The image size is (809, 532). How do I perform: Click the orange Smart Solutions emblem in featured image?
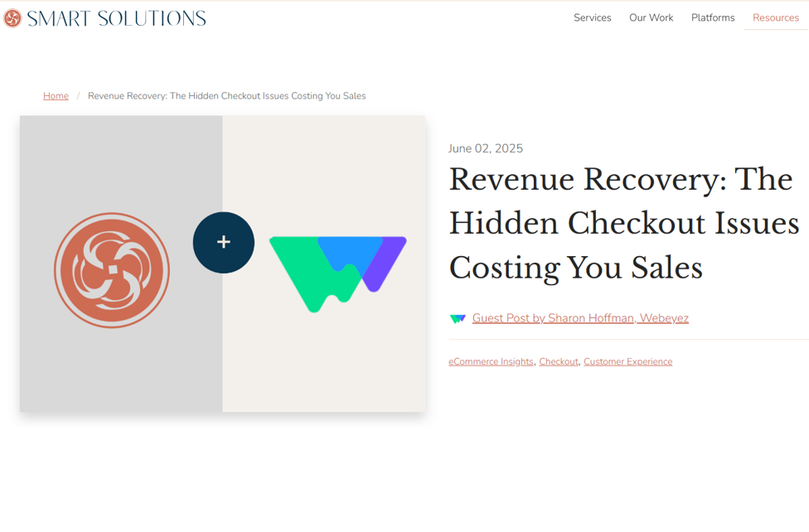point(112,270)
